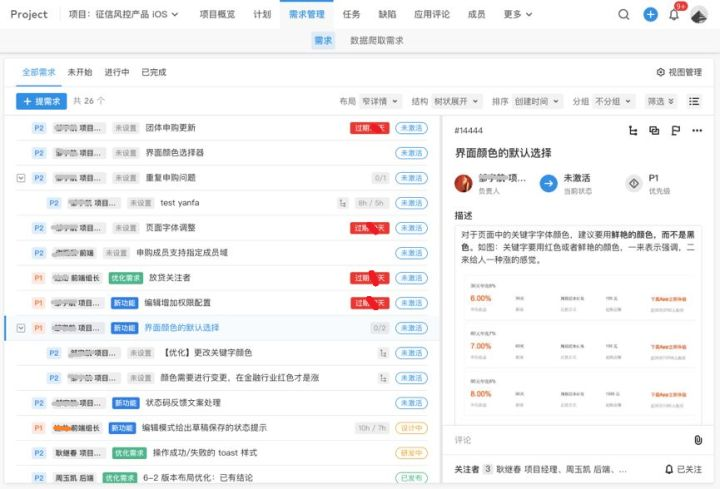Click the blue arrow status icon (未激活)

click(548, 184)
